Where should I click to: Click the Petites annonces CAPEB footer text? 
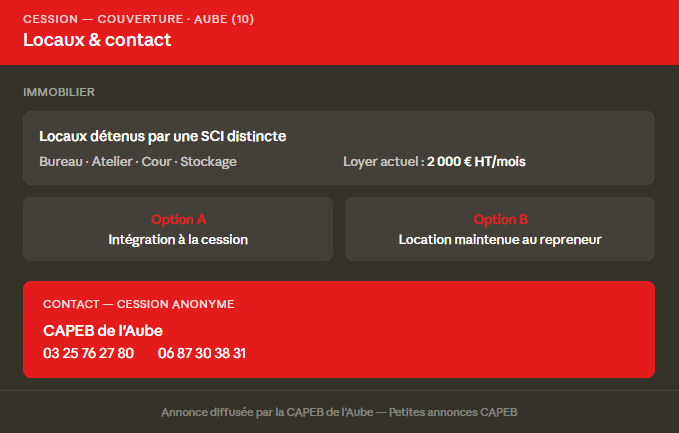click(x=453, y=412)
